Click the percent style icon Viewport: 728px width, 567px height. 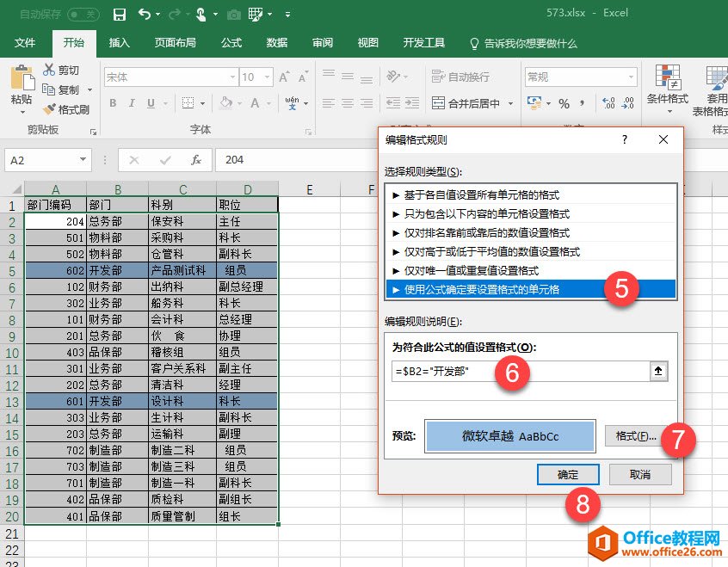[x=564, y=103]
